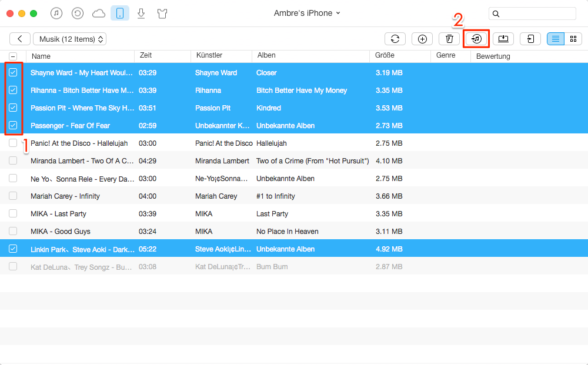Screen dimensions: 588x365
Task: Check the MIKA - Last Party checkbox
Action: (13, 213)
